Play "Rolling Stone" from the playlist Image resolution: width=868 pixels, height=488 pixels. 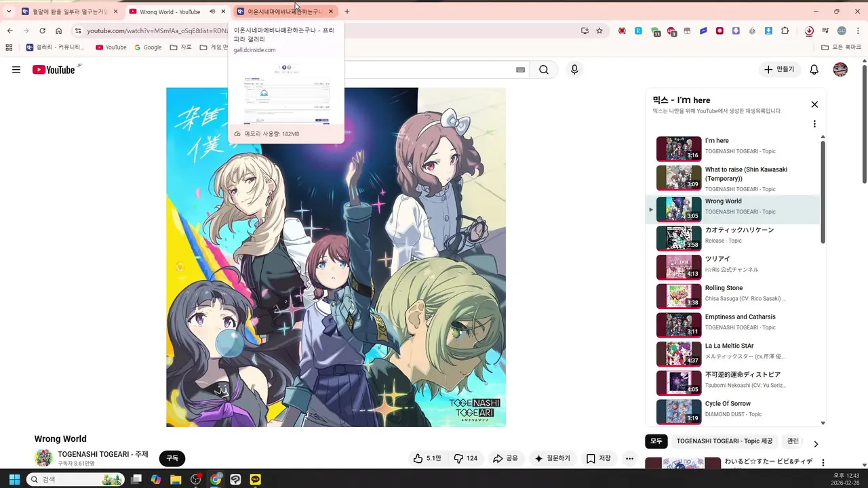tap(732, 296)
